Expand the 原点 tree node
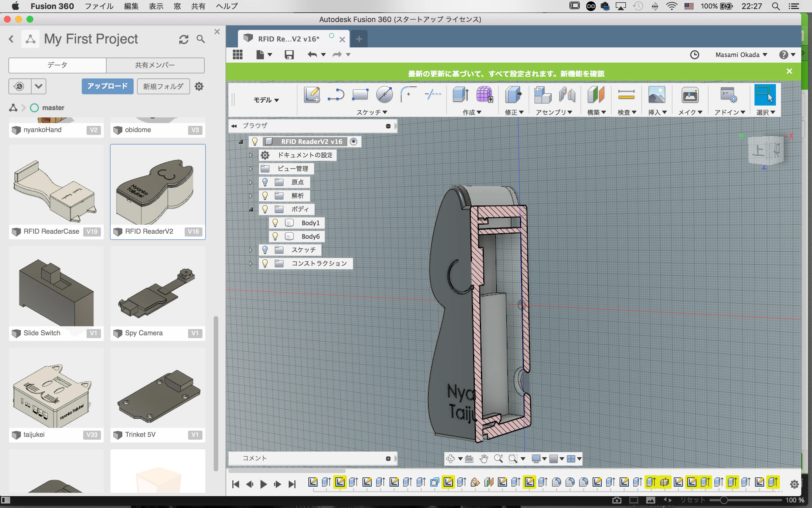Screen dimensions: 812x508 click(251, 182)
